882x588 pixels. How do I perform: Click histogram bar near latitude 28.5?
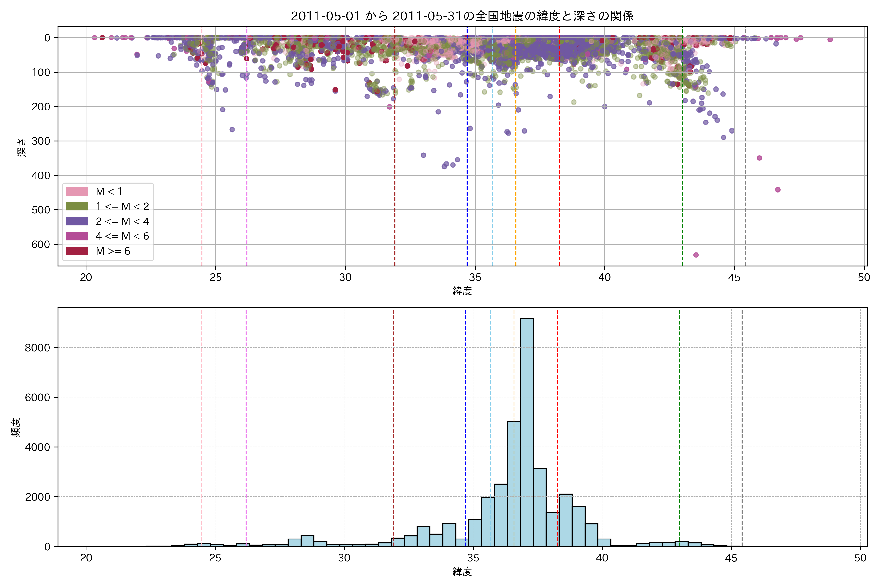pyautogui.click(x=307, y=540)
